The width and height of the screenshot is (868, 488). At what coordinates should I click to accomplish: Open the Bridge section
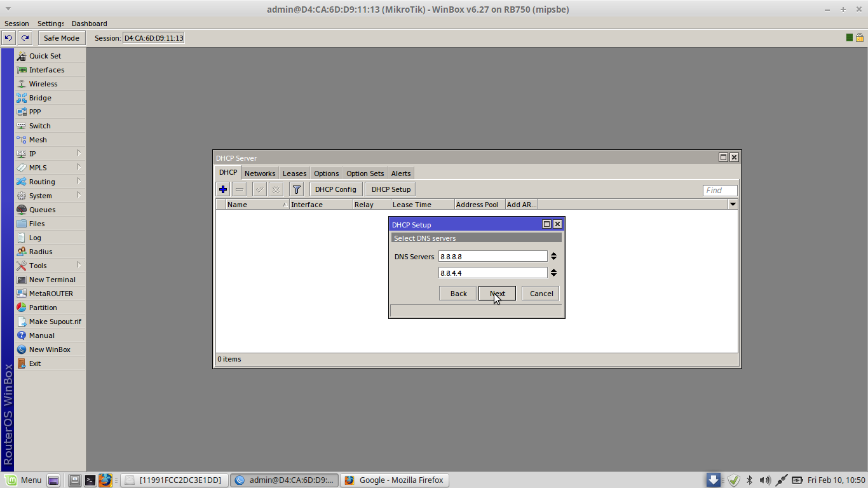(50, 98)
